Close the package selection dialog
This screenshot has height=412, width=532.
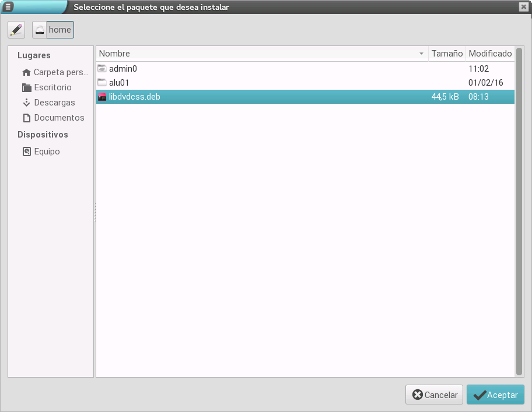(x=523, y=6)
